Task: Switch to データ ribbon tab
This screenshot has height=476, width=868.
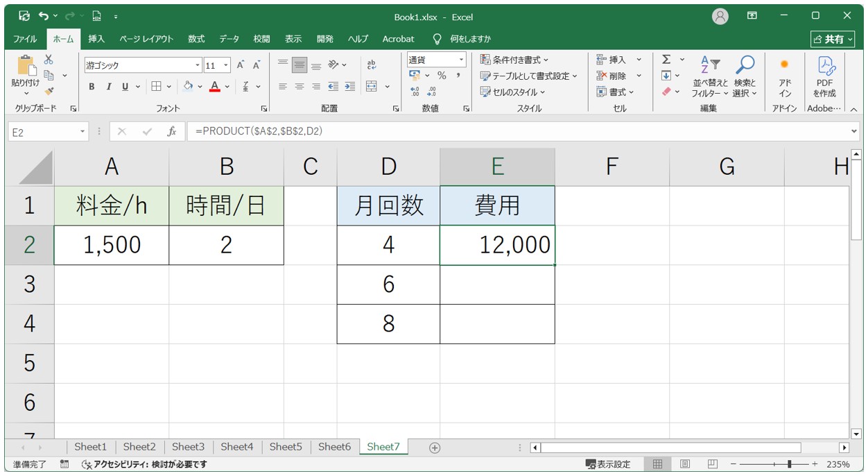Action: pyautogui.click(x=229, y=39)
